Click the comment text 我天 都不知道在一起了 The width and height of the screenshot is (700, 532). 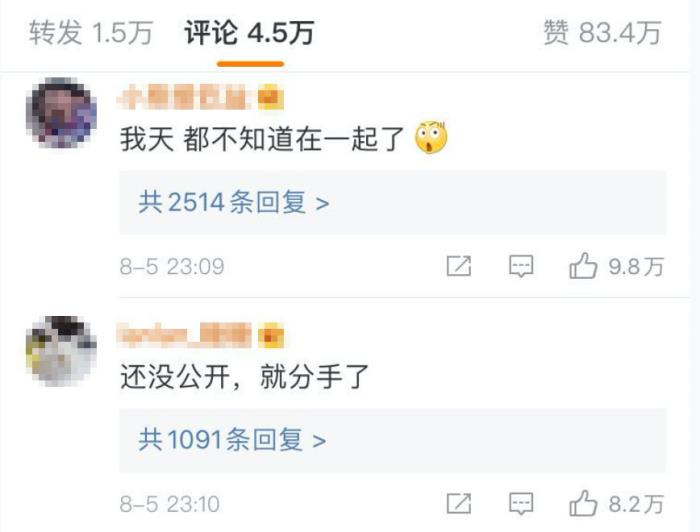[x=262, y=139]
